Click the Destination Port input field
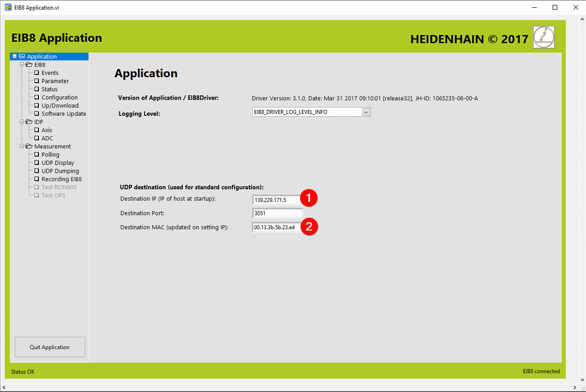Image resolution: width=586 pixels, height=392 pixels. pyautogui.click(x=277, y=213)
